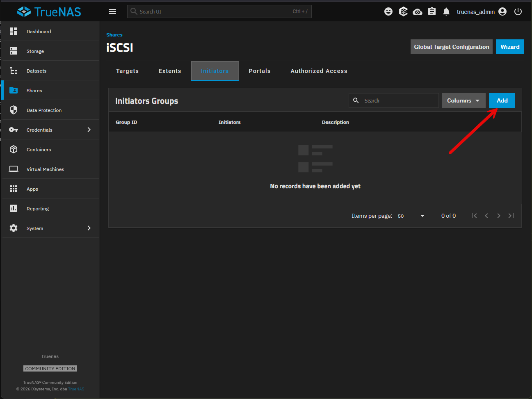Follow the TrueNAS footer link

[76, 389]
